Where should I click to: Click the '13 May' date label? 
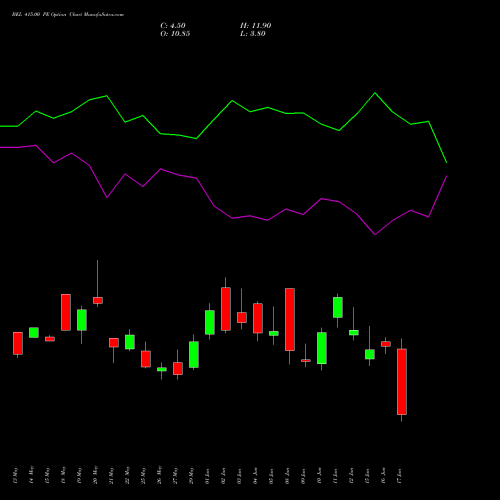coord(15,475)
